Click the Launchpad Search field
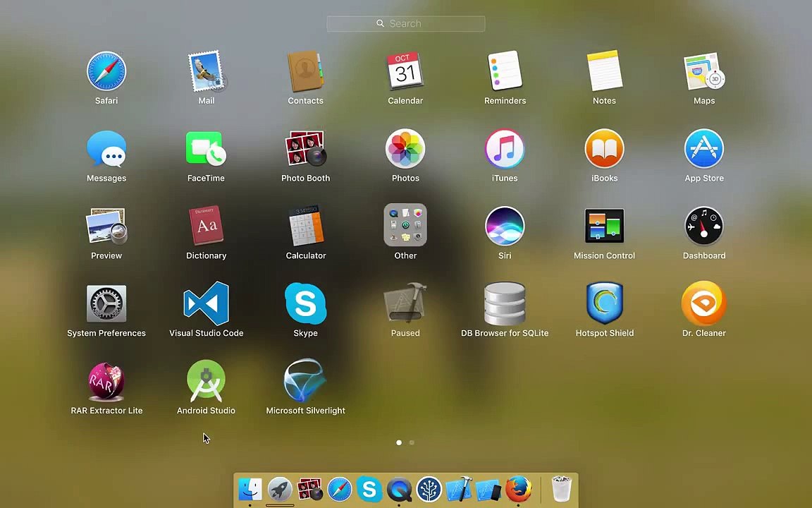 pos(406,23)
